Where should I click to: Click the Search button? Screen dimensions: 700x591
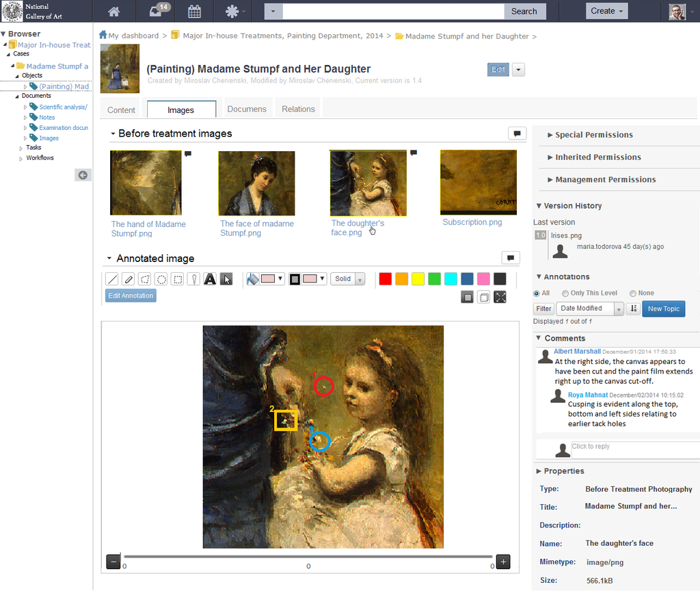[x=524, y=12]
